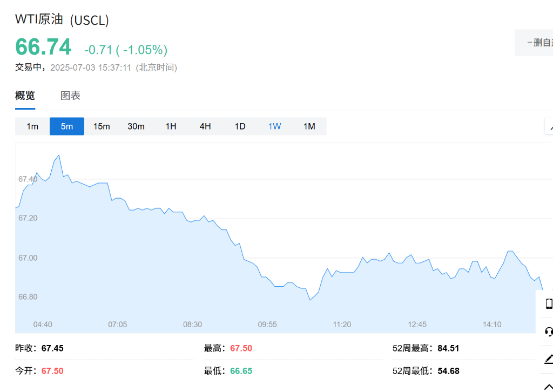Select the 30m chart interval
This screenshot has height=392, width=553.
(x=136, y=126)
